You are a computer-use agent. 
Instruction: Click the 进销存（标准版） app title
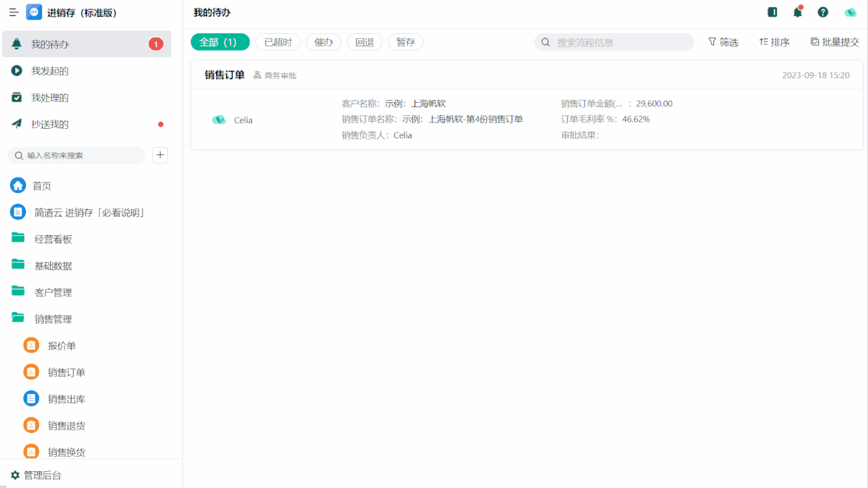pos(82,12)
